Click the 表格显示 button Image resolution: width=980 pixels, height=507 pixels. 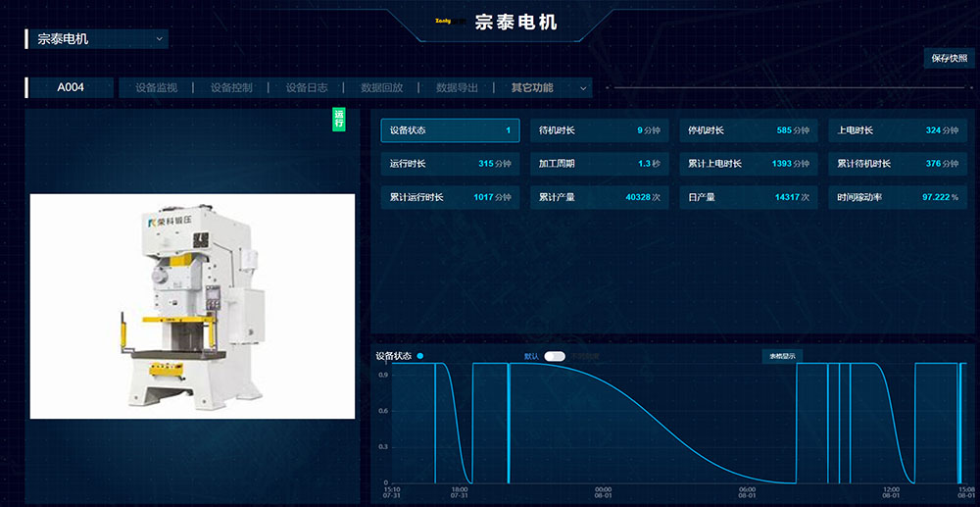coord(782,356)
